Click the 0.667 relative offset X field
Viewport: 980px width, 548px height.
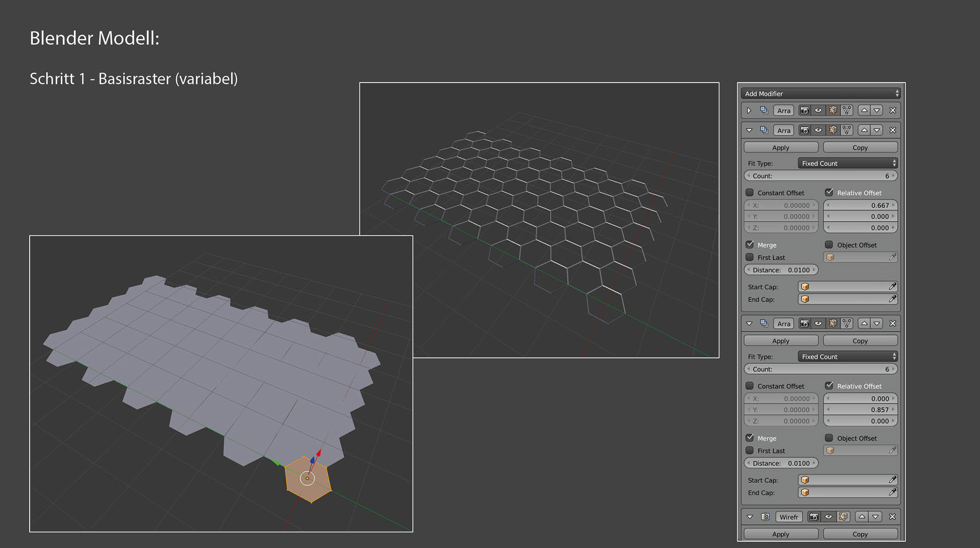(860, 205)
